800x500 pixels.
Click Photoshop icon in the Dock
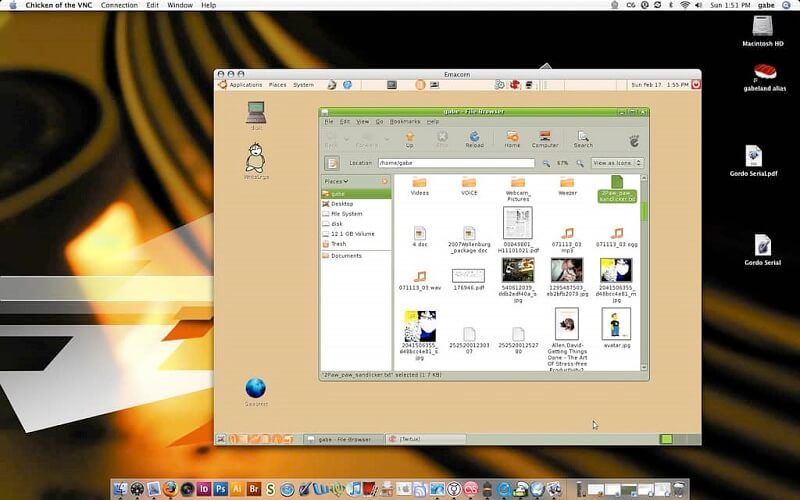220,489
